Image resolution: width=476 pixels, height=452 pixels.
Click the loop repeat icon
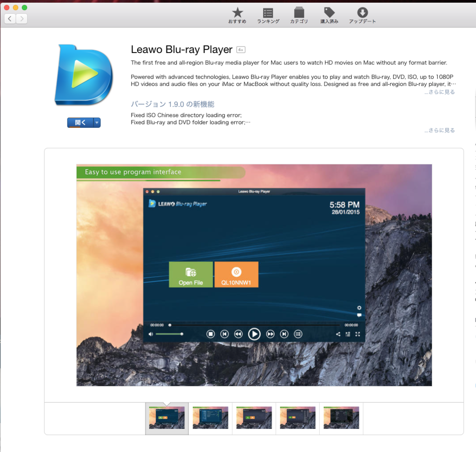click(298, 334)
